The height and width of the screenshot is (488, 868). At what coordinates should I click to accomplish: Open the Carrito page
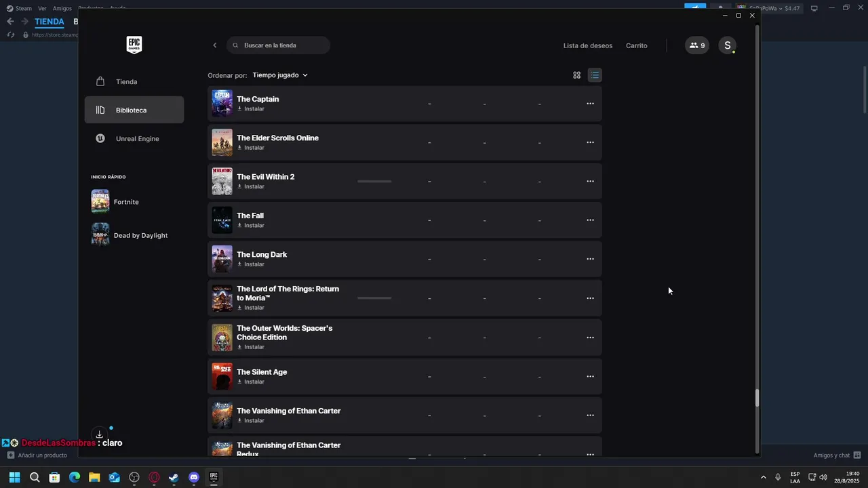click(637, 45)
